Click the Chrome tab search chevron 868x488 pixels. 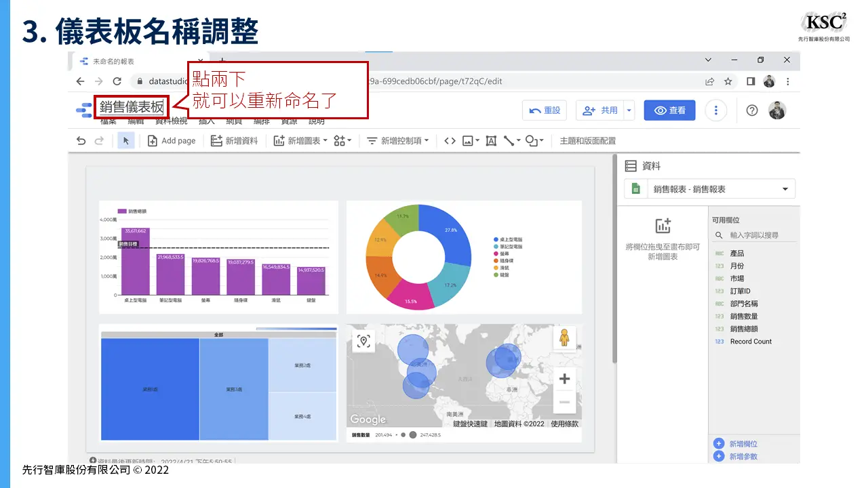click(709, 60)
